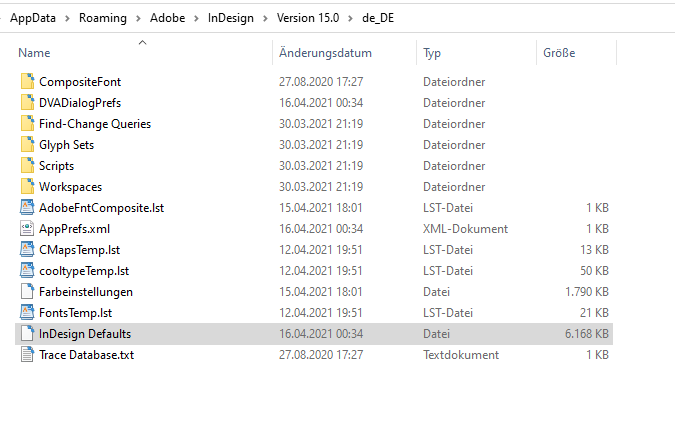Click the Glyph Sets folder icon
Image resolution: width=675 pixels, height=437 pixels.
[x=27, y=145]
